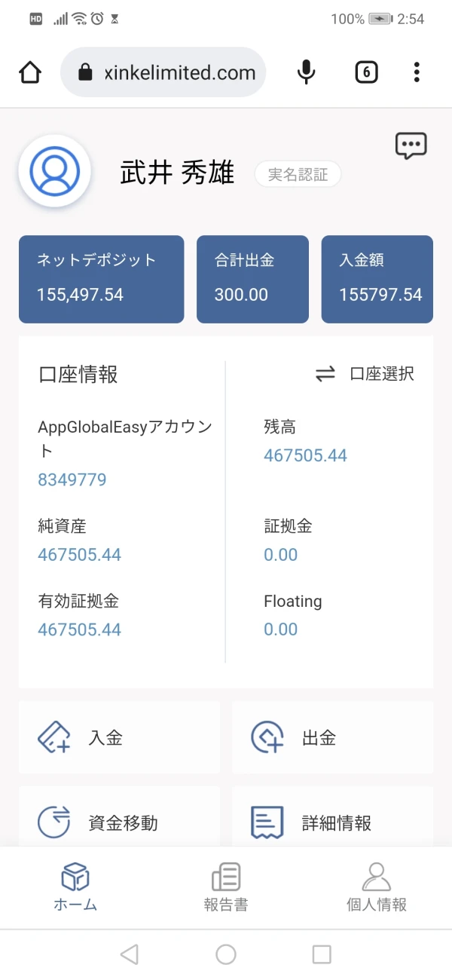Open the 口座選択 account selector
This screenshot has width=452, height=980.
(x=365, y=374)
